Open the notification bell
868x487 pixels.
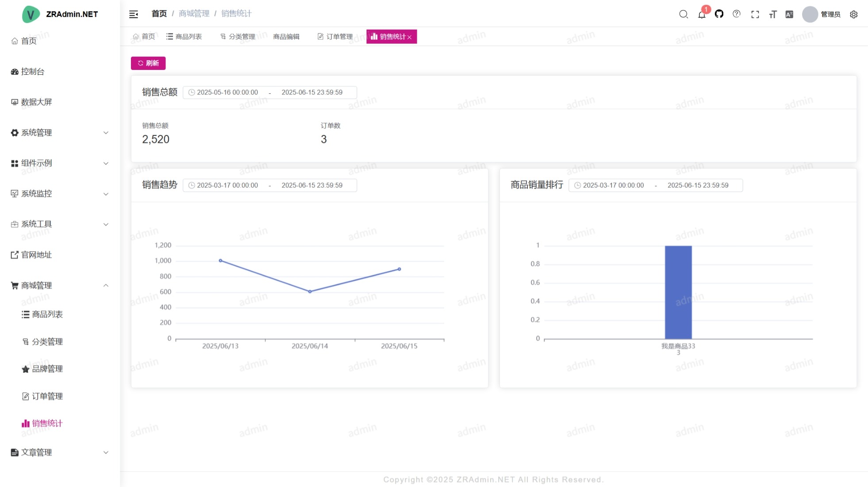[702, 14]
